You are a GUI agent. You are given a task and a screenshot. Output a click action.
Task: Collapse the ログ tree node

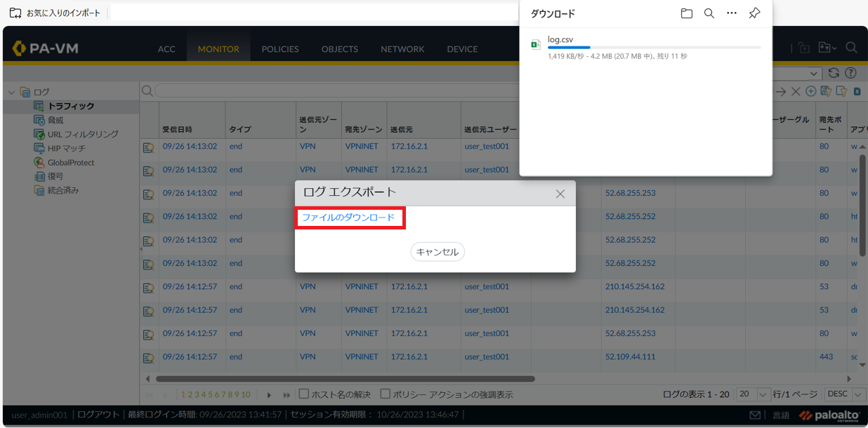[11, 92]
